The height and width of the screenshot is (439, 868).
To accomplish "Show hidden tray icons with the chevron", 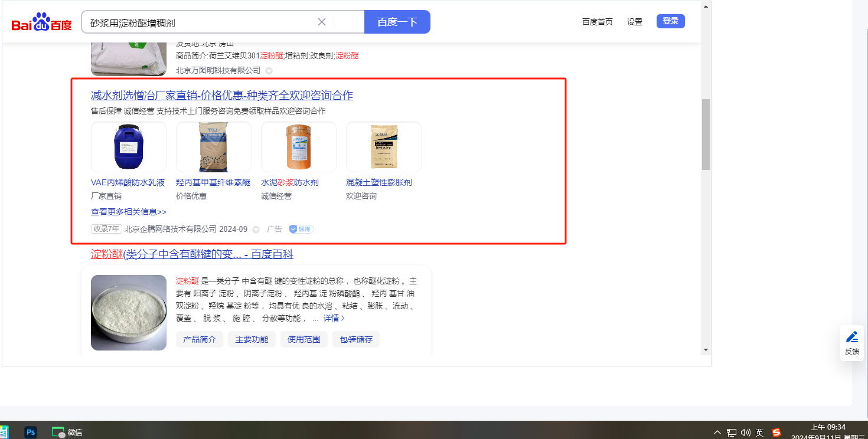I will (717, 433).
